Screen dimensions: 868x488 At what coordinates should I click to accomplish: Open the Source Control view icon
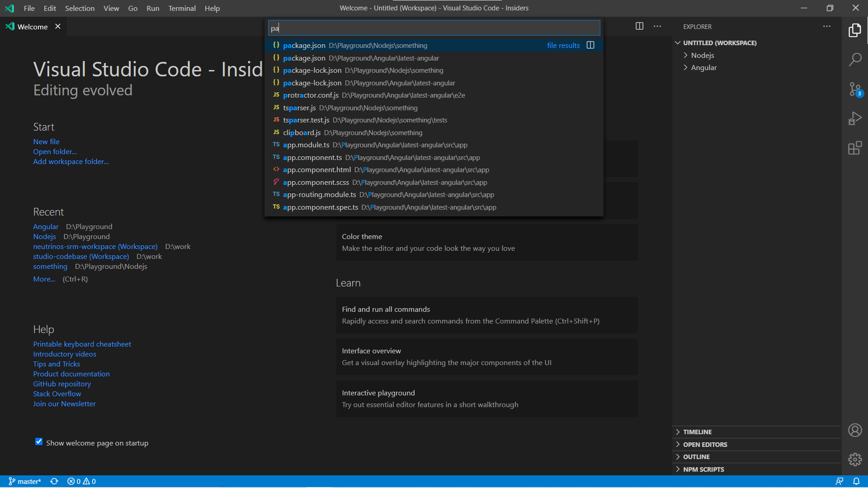854,89
